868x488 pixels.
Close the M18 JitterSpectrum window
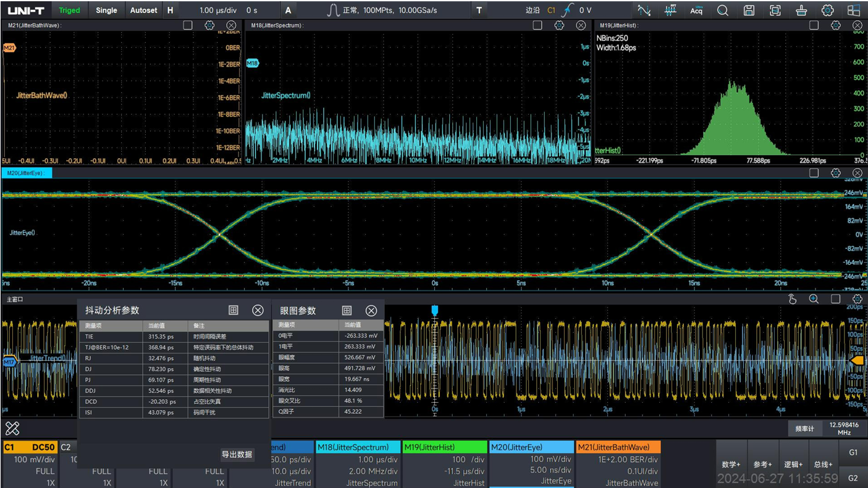(581, 25)
